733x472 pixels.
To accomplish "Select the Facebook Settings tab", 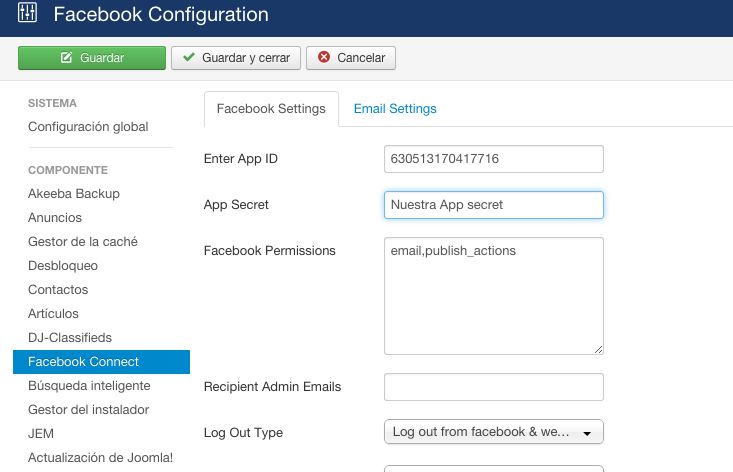I will point(271,109).
